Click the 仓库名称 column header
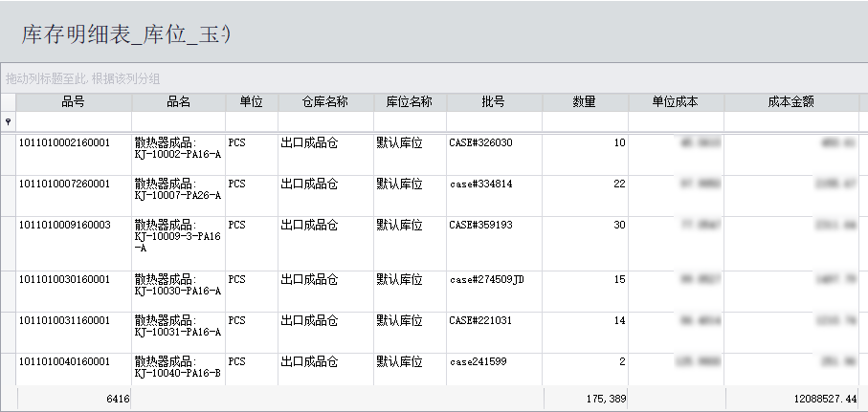The width and height of the screenshot is (868, 412). tap(325, 102)
